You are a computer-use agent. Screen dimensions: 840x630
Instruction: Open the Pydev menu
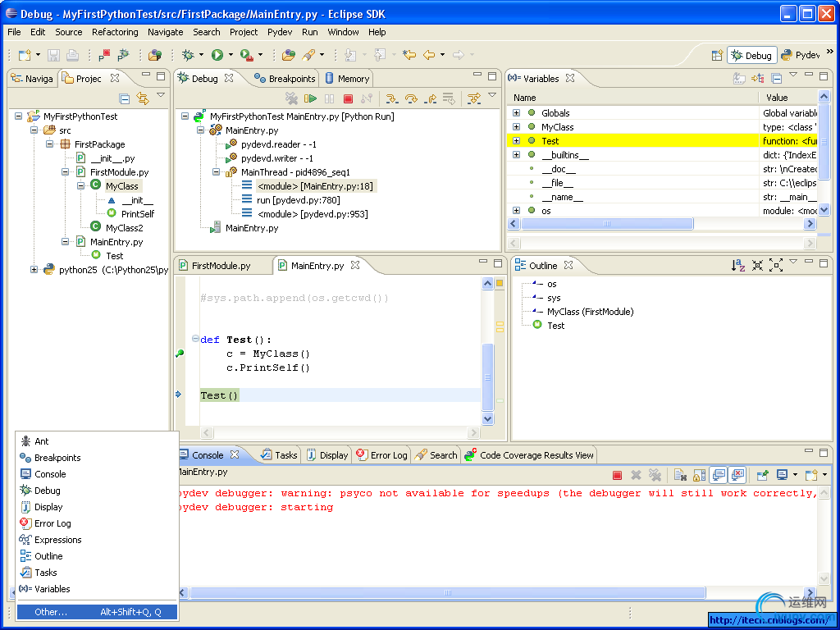tap(280, 32)
